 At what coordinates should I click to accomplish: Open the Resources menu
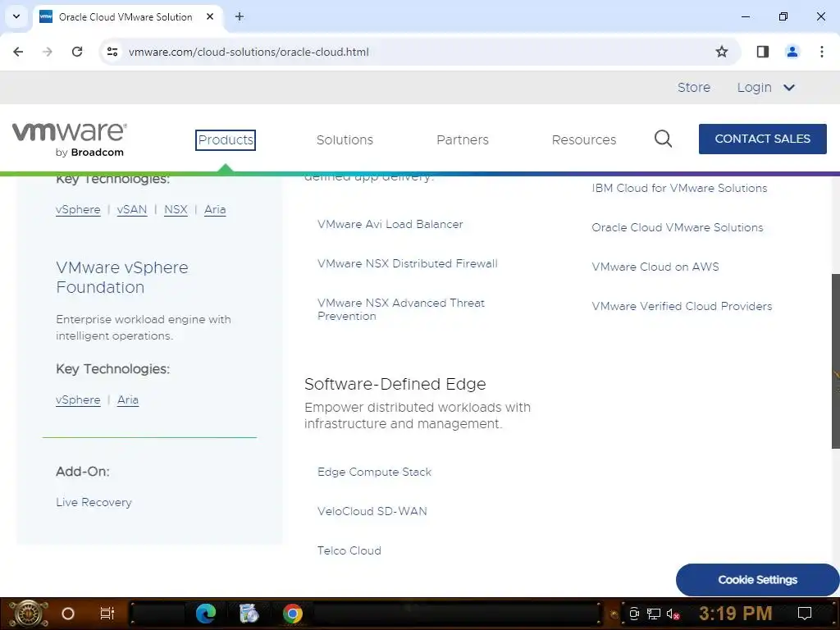(584, 139)
